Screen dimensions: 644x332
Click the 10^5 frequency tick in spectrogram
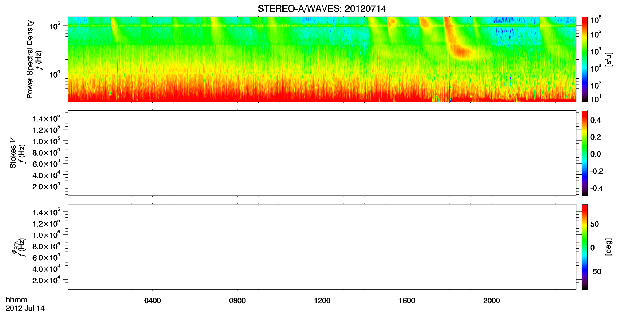pyautogui.click(x=55, y=26)
